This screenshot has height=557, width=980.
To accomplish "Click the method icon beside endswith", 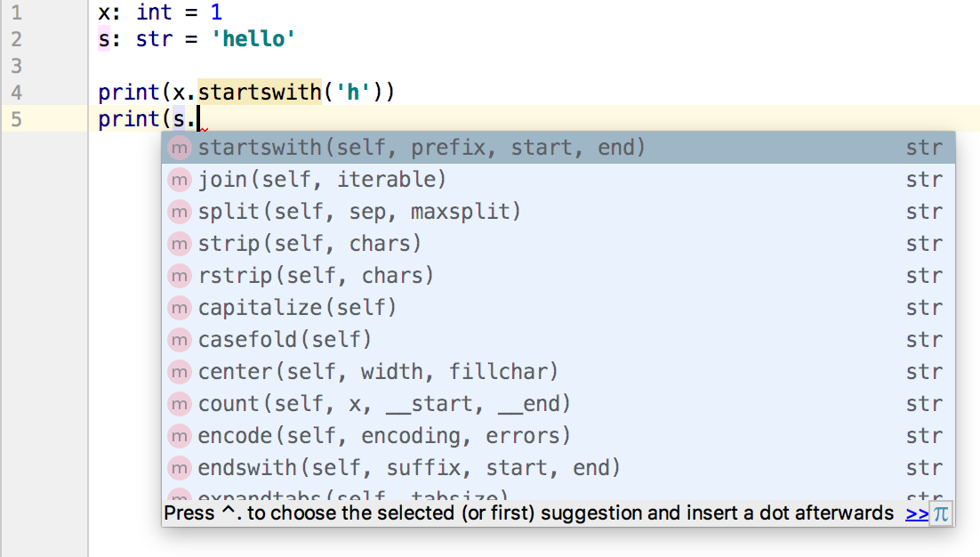I will [x=181, y=468].
